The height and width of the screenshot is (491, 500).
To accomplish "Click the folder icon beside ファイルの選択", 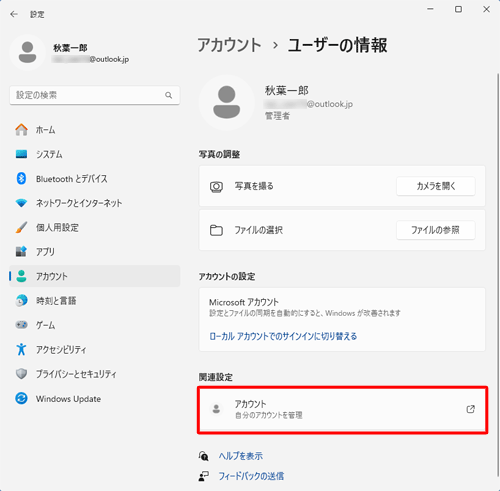I will (216, 230).
